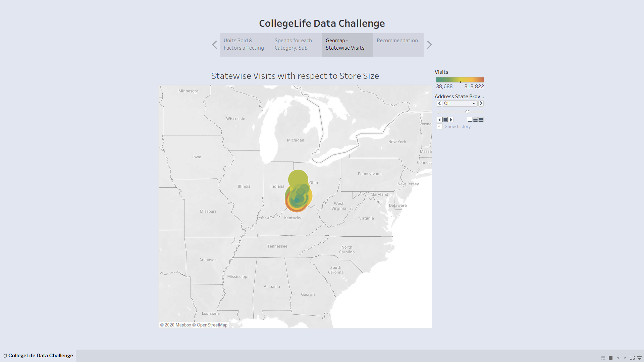Image resolution: width=644 pixels, height=362 pixels.
Task: Set slow playback speed icon
Action: click(x=470, y=120)
